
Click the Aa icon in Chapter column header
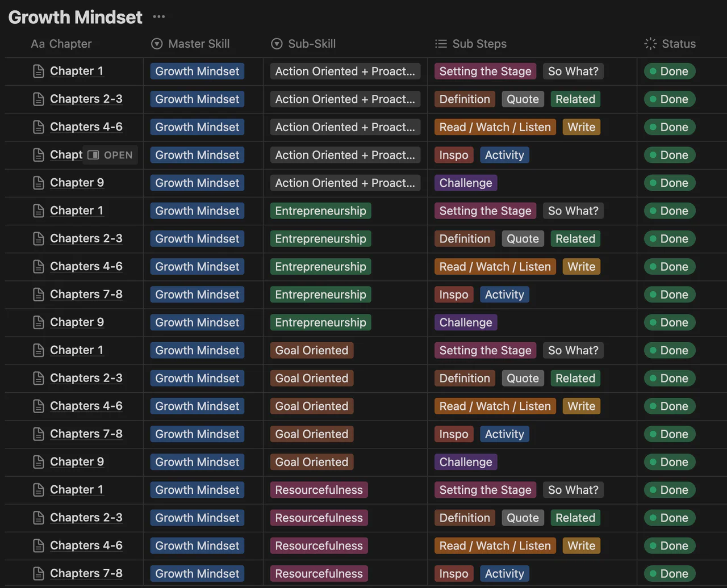[x=37, y=44]
